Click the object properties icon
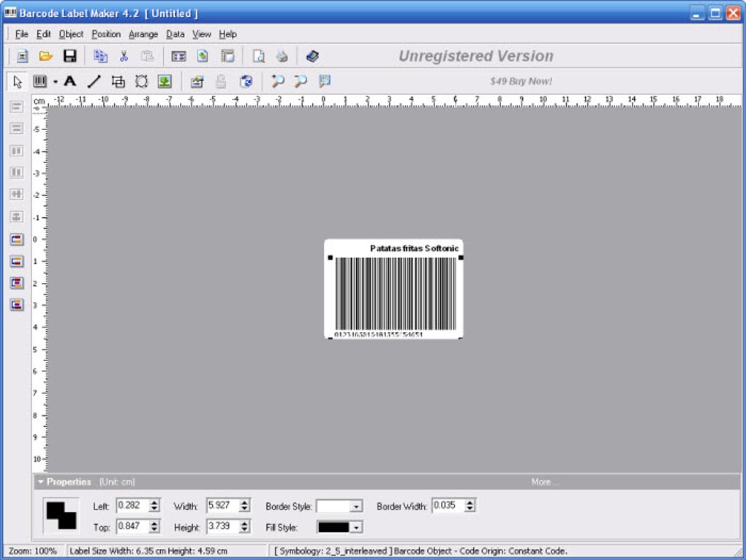 pyautogui.click(x=197, y=82)
